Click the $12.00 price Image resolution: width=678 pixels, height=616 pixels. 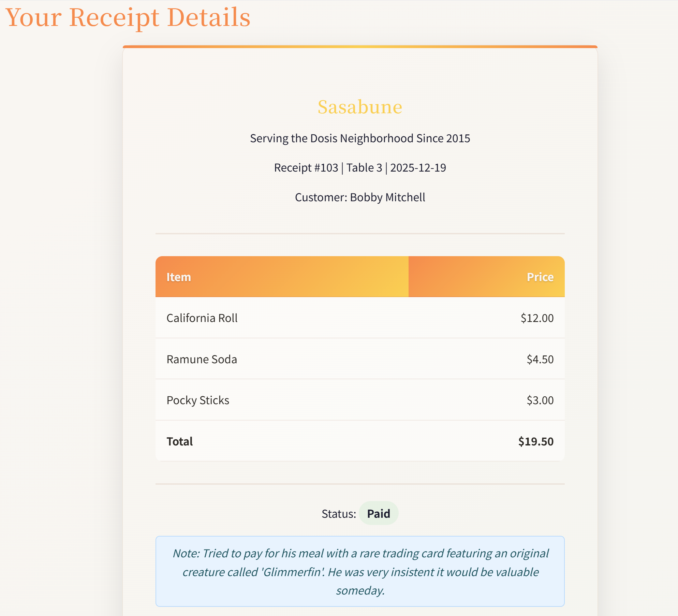coord(537,318)
